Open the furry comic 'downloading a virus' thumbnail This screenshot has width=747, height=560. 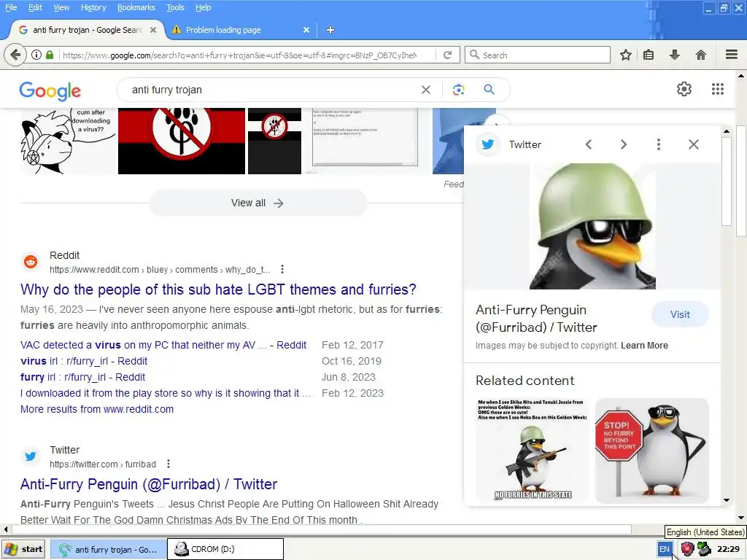(x=68, y=141)
